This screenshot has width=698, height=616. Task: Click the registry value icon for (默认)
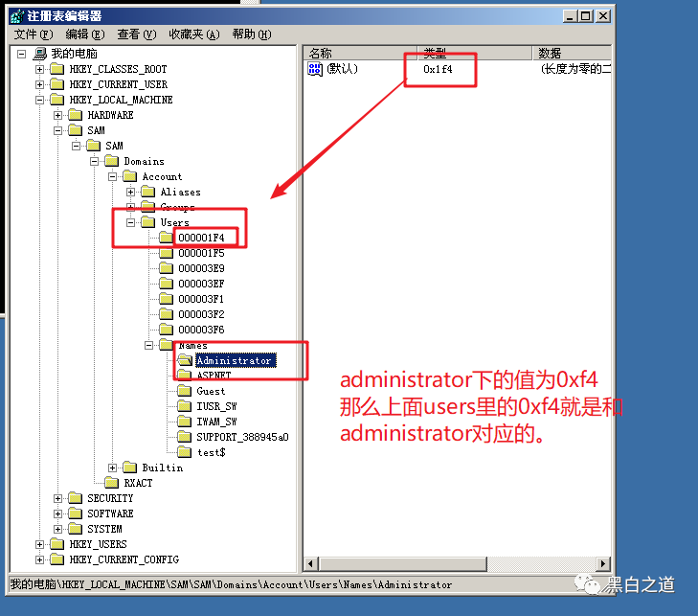click(315, 69)
